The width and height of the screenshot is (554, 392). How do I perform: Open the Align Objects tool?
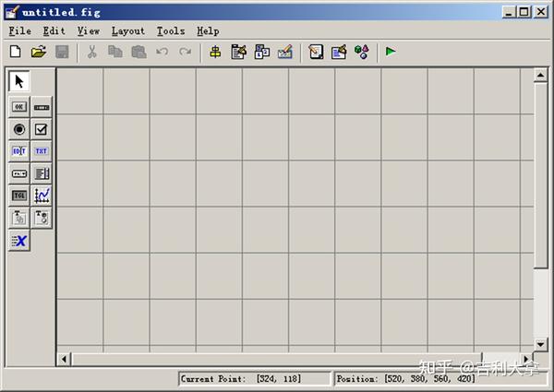[215, 52]
